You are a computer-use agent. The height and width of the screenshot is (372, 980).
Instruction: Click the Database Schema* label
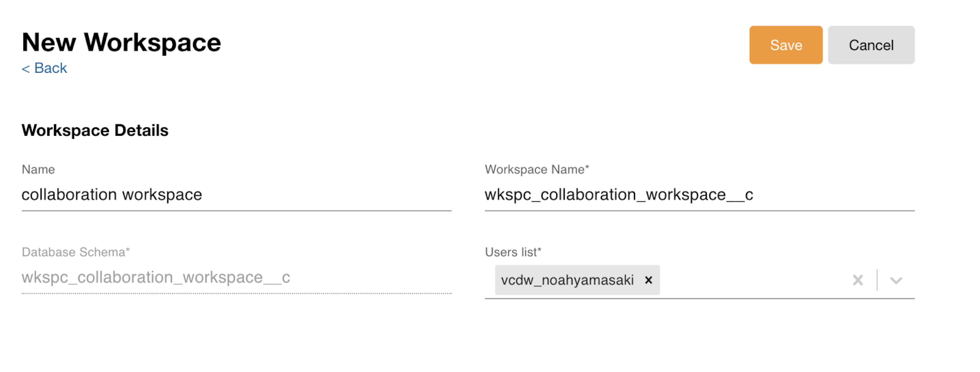tap(75, 252)
